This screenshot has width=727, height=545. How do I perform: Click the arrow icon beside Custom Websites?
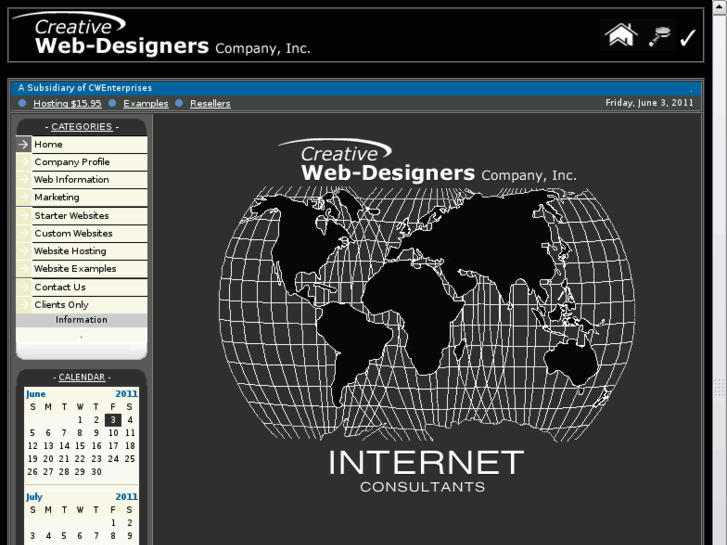24,233
